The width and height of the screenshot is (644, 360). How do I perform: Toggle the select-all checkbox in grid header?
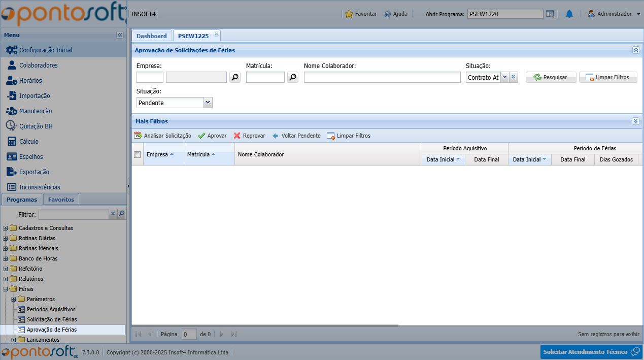pyautogui.click(x=137, y=155)
